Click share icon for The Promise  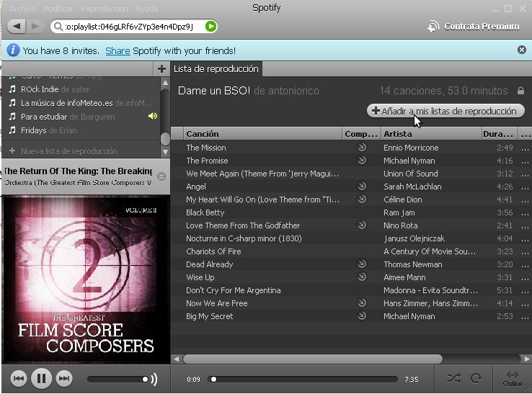click(x=362, y=160)
